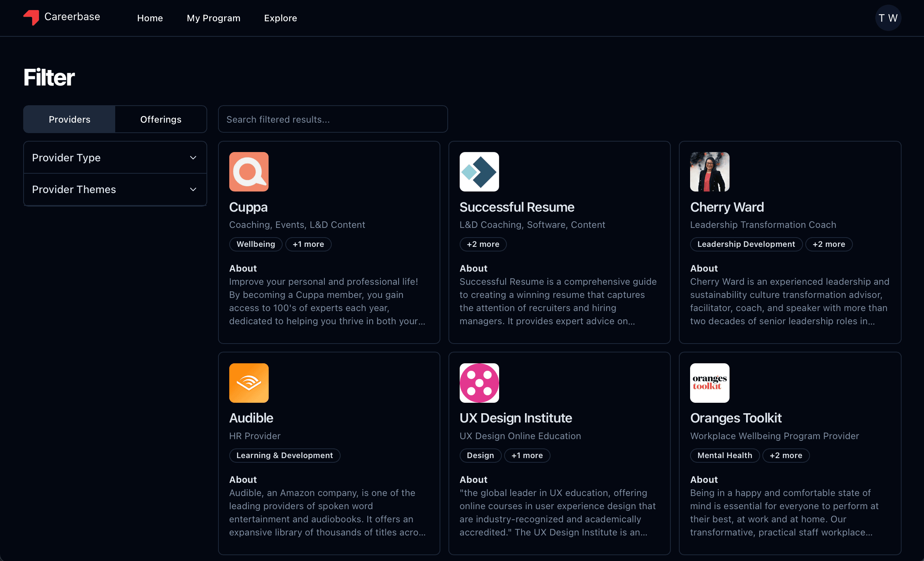
Task: Click the Audible orange logo icon
Action: click(249, 383)
